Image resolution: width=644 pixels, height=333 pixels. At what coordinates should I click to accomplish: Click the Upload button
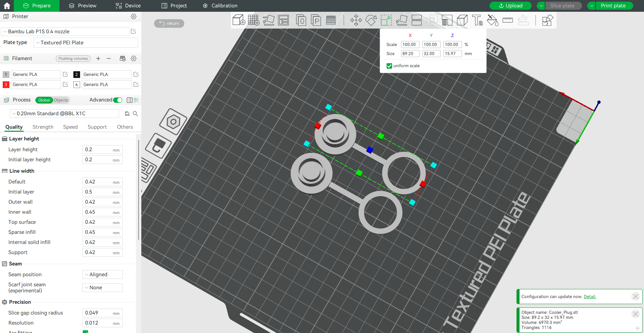tap(510, 6)
